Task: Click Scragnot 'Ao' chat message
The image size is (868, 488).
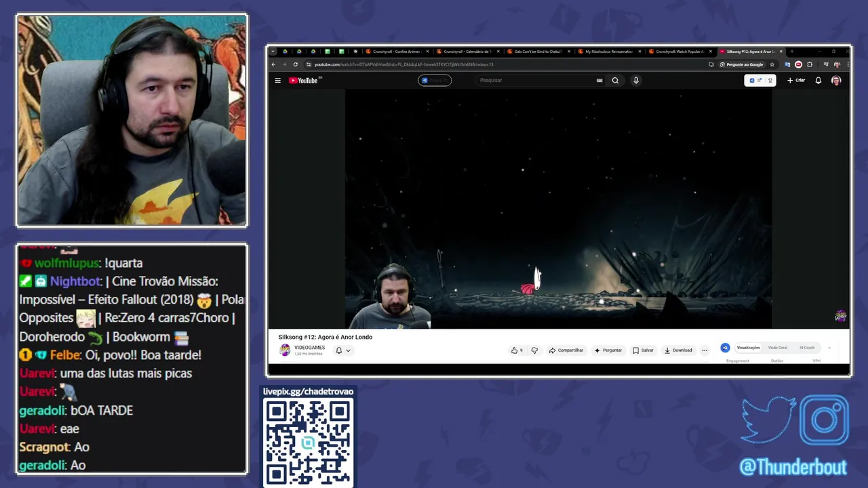Action: click(x=54, y=447)
